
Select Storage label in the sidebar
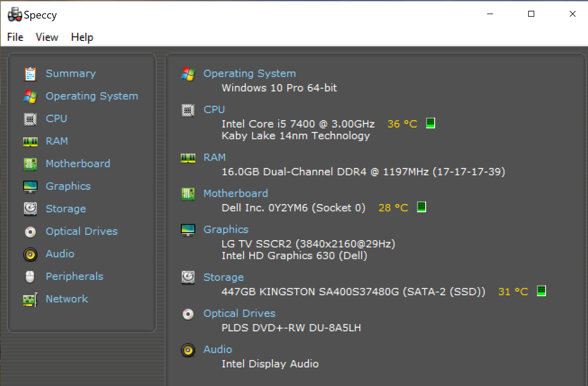[66, 209]
